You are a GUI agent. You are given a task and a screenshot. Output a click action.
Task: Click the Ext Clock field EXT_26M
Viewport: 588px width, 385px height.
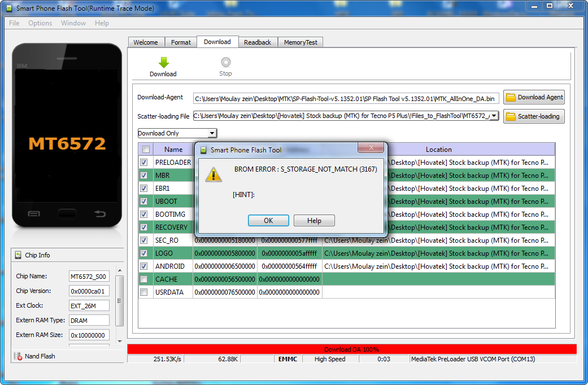pyautogui.click(x=89, y=305)
